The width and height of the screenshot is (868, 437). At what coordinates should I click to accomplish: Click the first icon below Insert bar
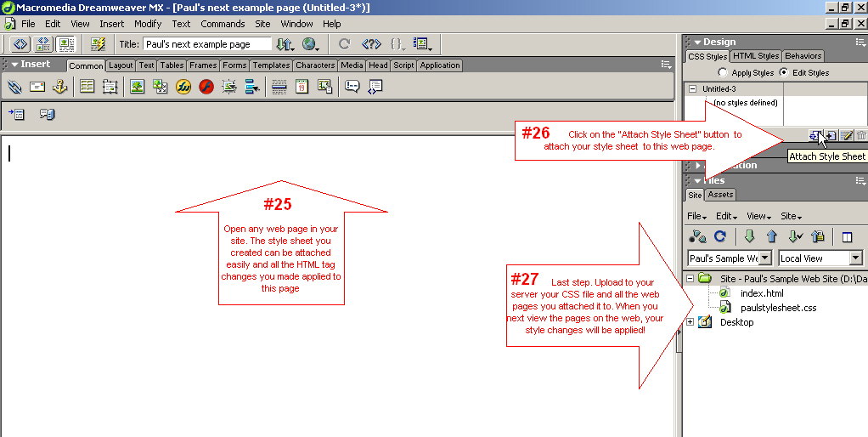[16, 114]
